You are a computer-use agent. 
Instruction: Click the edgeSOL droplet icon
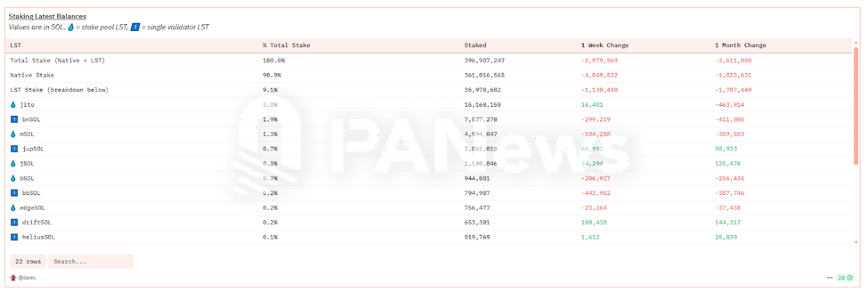13,208
